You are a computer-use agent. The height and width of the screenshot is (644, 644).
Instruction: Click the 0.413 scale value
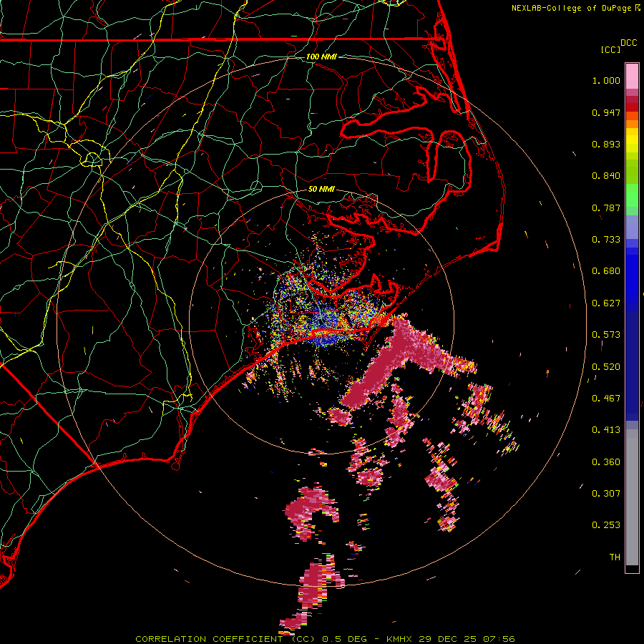point(606,430)
